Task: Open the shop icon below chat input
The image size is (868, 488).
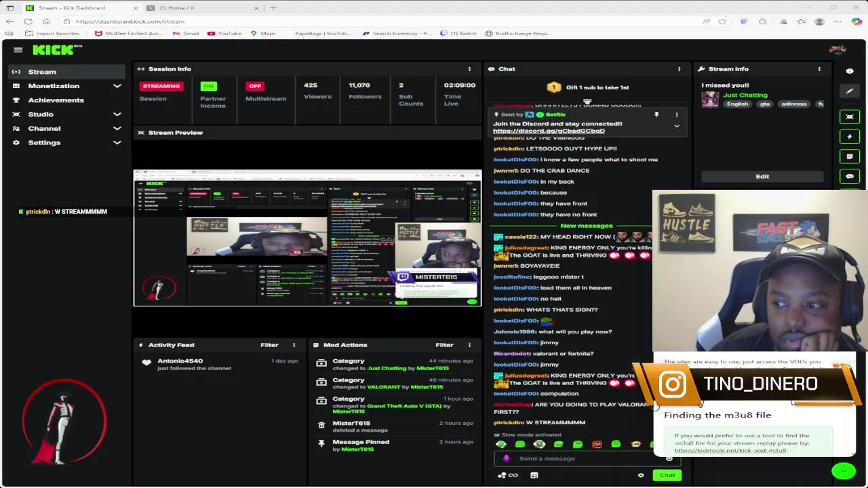Action: coord(534,475)
